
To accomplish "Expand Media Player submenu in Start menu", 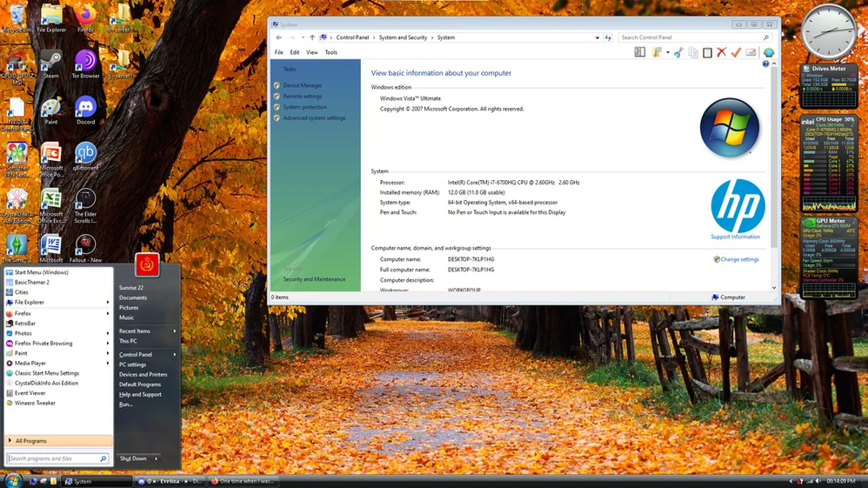I will pos(107,364).
